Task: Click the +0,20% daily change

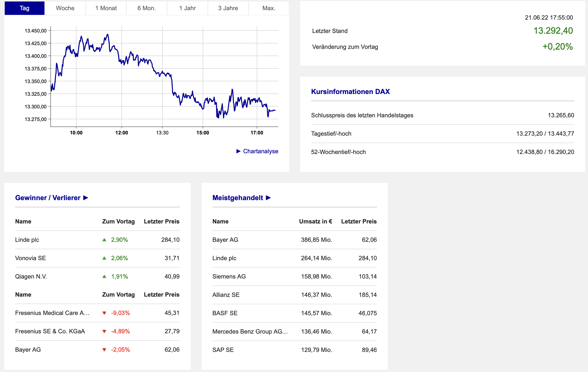Action: pyautogui.click(x=558, y=47)
